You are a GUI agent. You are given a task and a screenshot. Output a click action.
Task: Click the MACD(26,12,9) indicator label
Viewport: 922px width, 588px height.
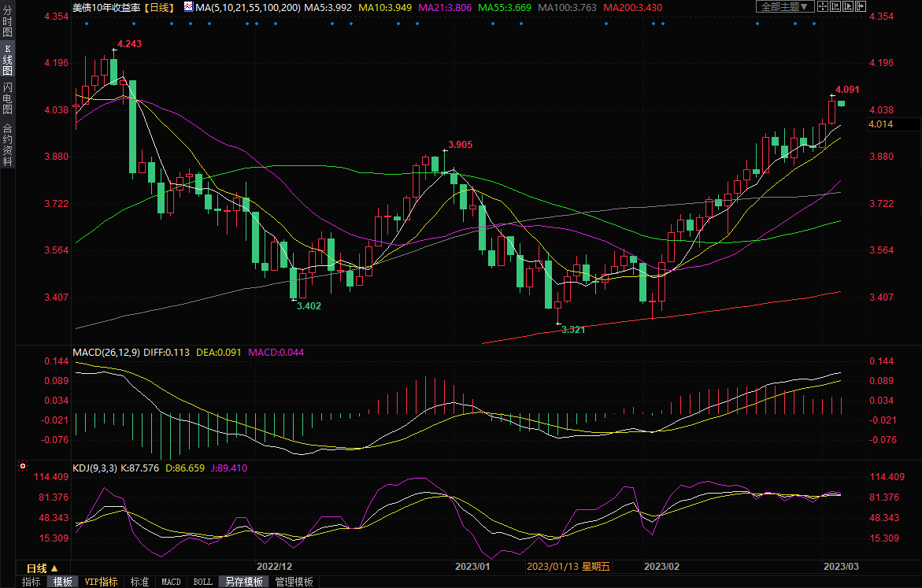[x=106, y=352]
